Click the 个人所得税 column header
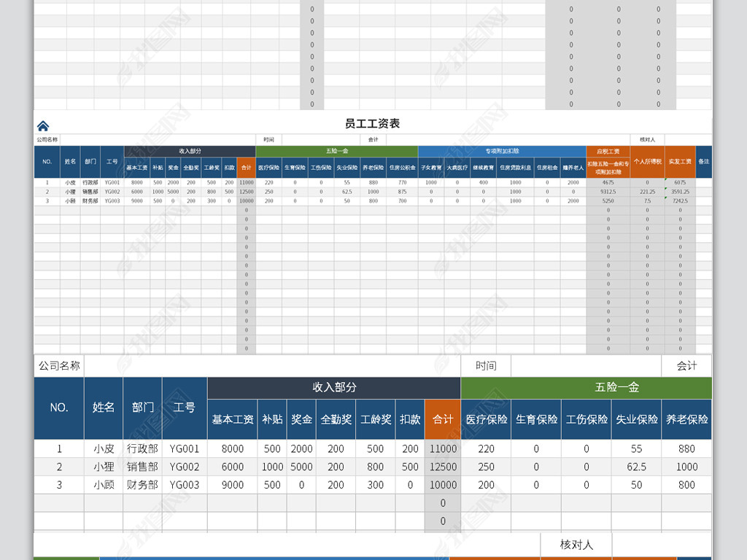This screenshot has height=560, width=747. pos(647,162)
